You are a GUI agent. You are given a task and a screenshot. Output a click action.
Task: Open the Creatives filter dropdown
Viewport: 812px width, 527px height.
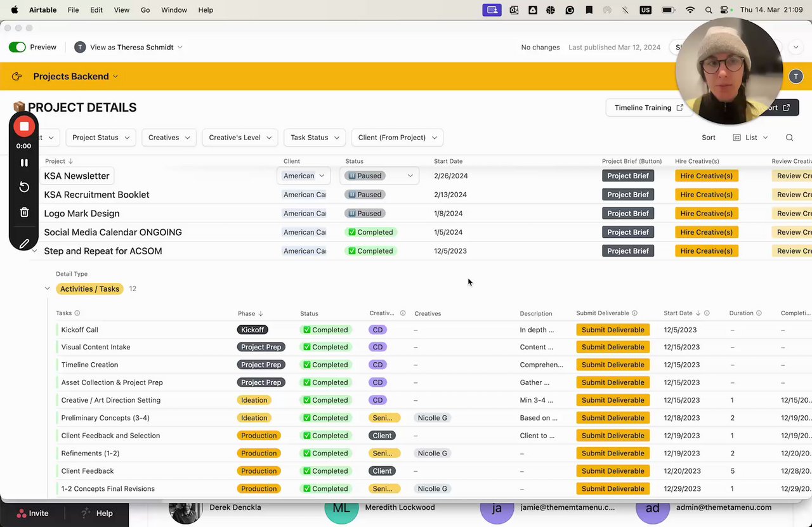169,138
